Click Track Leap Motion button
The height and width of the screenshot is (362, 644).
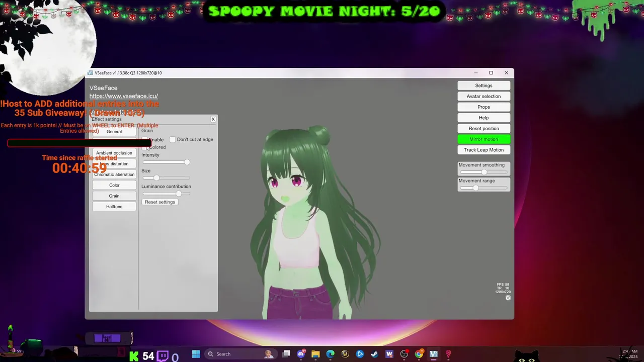pyautogui.click(x=484, y=150)
